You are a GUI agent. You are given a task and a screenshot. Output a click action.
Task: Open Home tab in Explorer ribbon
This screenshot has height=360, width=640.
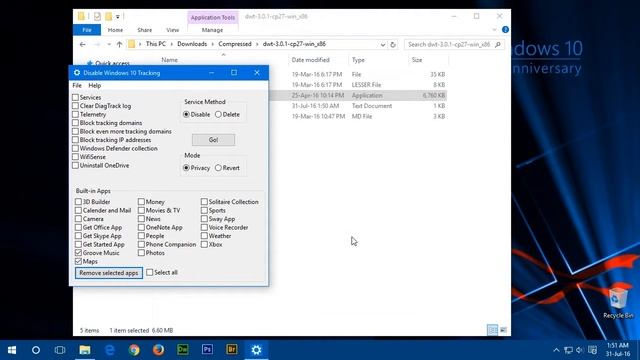click(115, 30)
